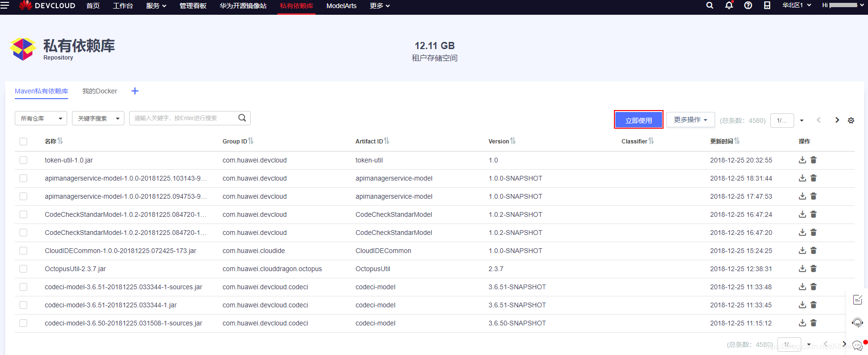868x355 pixels.
Task: Open the 华北区1 region dropdown
Action: click(797, 5)
